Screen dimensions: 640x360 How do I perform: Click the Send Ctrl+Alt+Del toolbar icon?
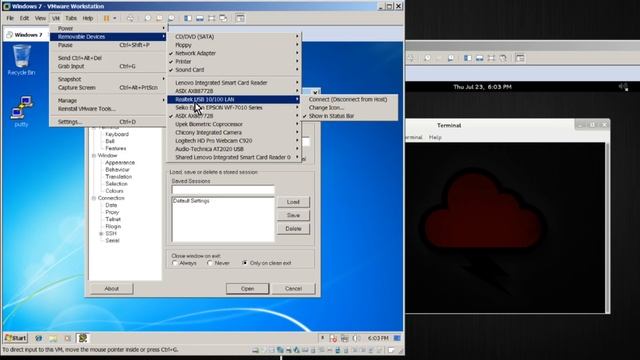click(x=130, y=18)
